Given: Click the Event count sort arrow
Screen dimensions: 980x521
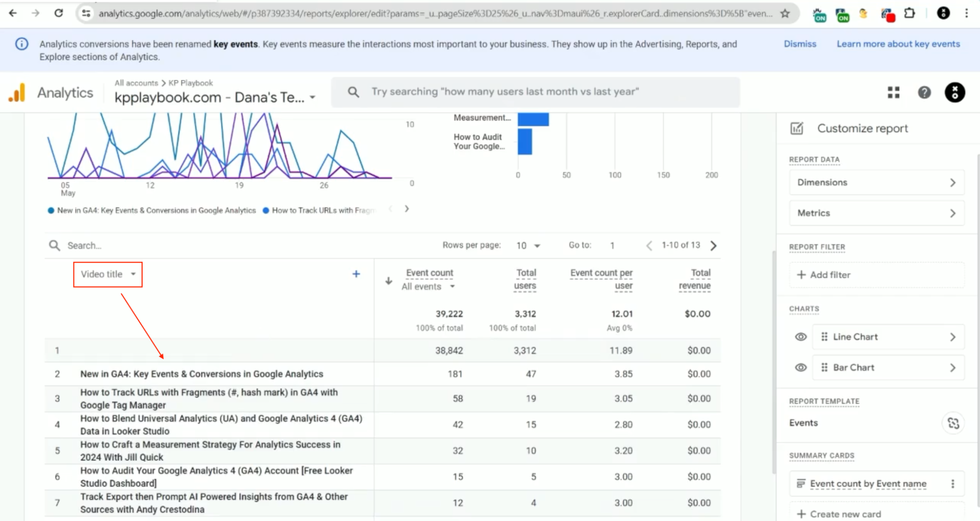Looking at the screenshot, I should pos(389,281).
